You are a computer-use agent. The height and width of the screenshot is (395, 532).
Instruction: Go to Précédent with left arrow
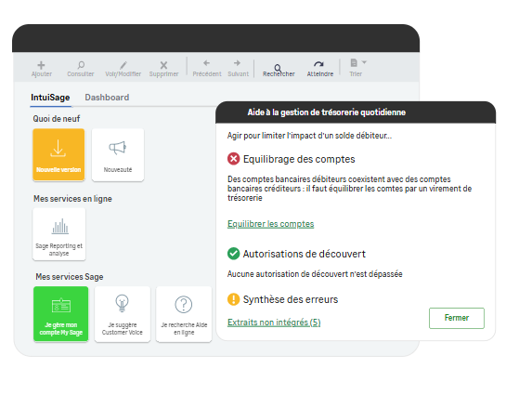tap(206, 63)
